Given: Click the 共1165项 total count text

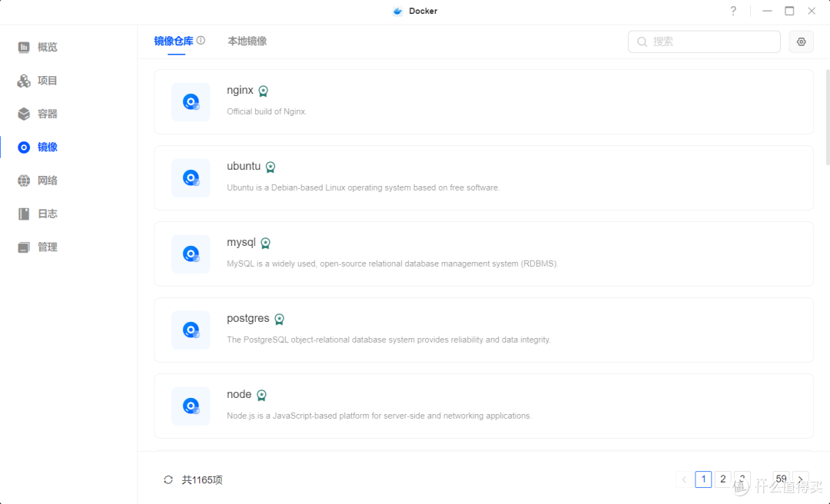Looking at the screenshot, I should pos(202,479).
